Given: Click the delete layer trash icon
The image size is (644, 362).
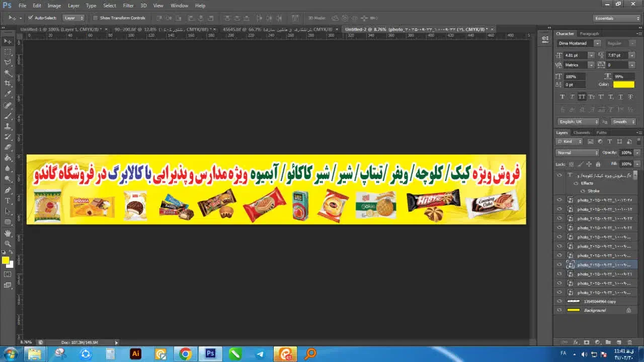Looking at the screenshot, I should (629, 342).
